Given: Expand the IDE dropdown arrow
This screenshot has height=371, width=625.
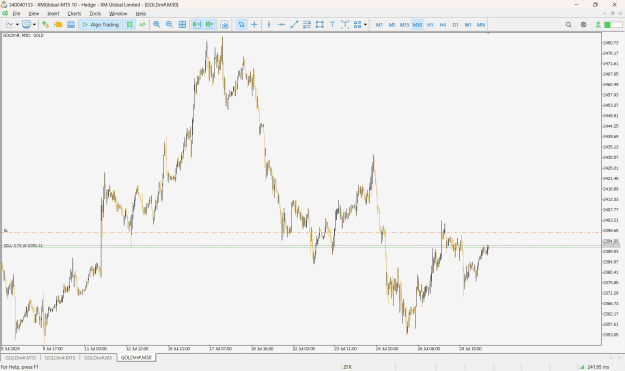Looking at the screenshot, I should pyautogui.click(x=34, y=25).
